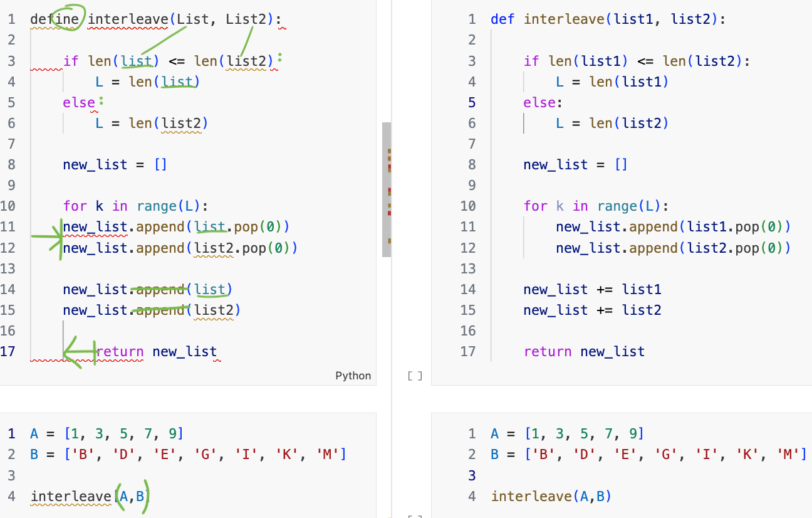Click the green arrow annotation pointing at line 11
The width and height of the screenshot is (812, 518).
(49, 237)
